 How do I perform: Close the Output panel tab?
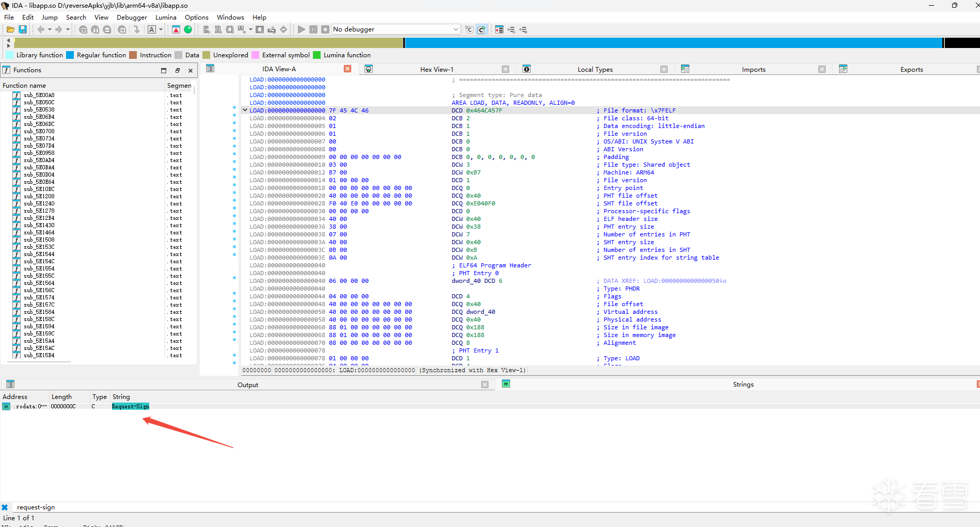click(485, 385)
